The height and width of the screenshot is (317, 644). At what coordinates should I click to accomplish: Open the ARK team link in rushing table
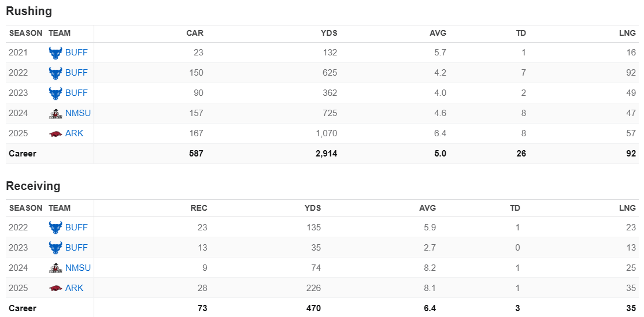pos(75,133)
